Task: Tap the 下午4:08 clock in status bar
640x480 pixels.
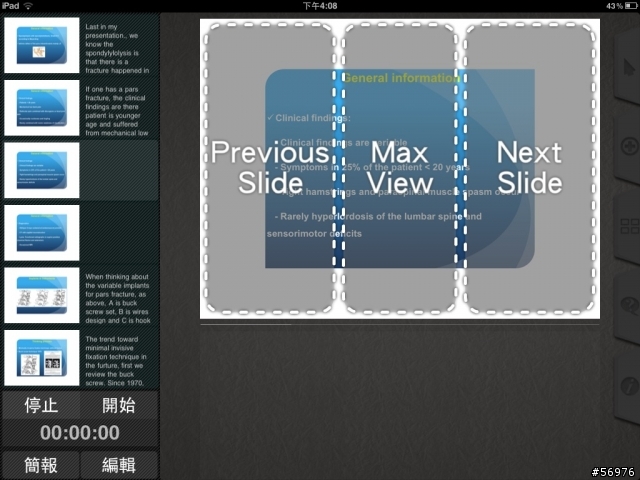Action: click(x=320, y=6)
